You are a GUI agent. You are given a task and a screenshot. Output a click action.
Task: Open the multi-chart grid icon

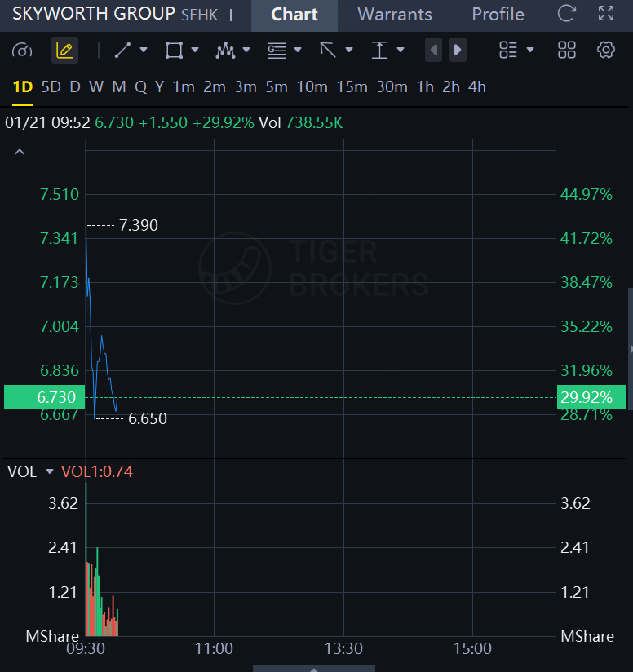[x=567, y=50]
